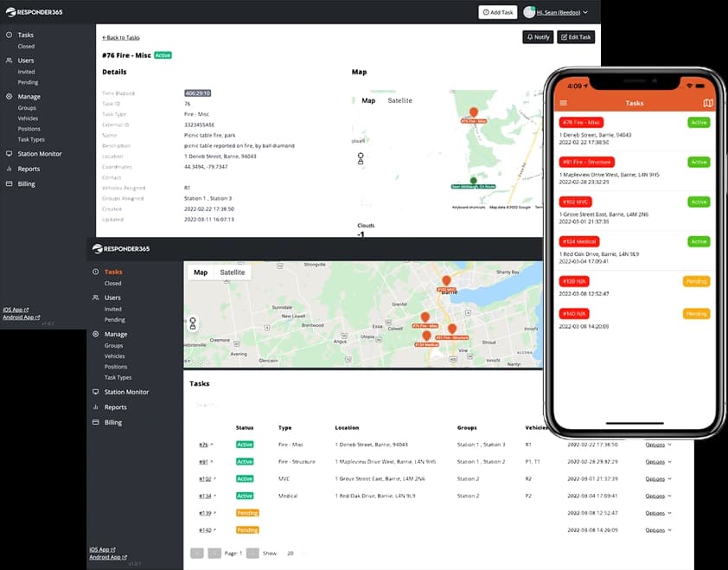Open task #76 link in table
The image size is (728, 570).
click(x=203, y=445)
